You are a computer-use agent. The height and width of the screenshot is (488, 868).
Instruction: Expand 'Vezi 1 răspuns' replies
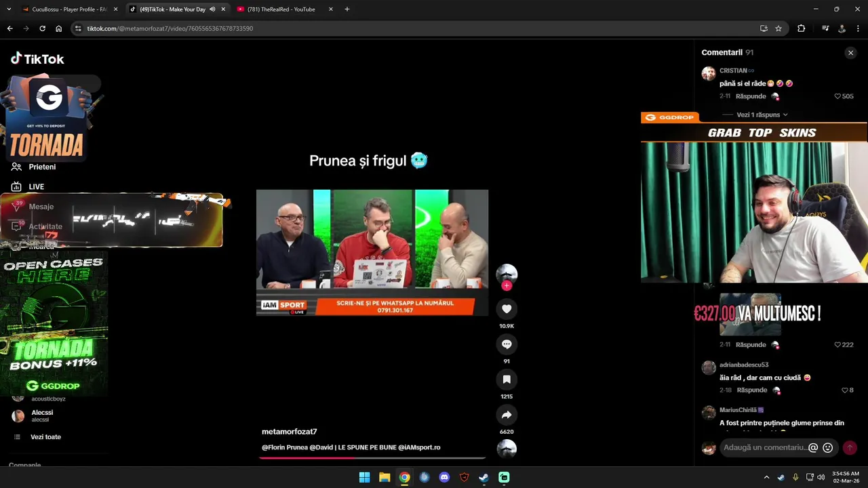pos(762,115)
